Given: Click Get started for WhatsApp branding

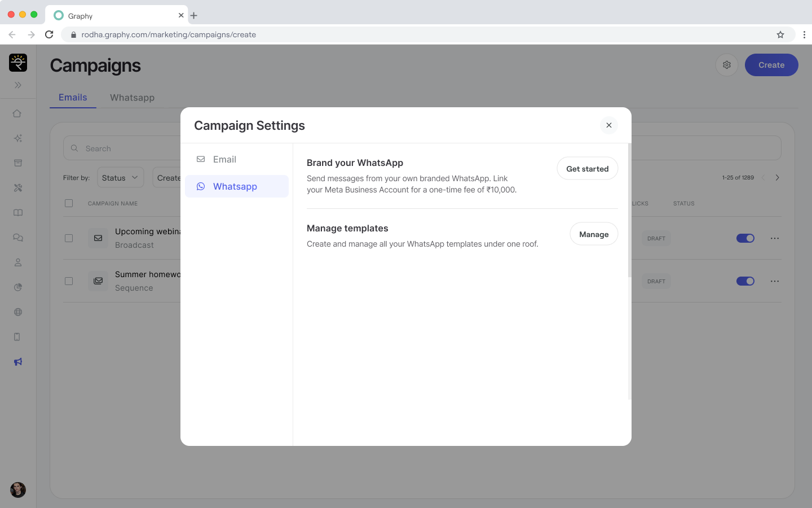Looking at the screenshot, I should (x=587, y=169).
